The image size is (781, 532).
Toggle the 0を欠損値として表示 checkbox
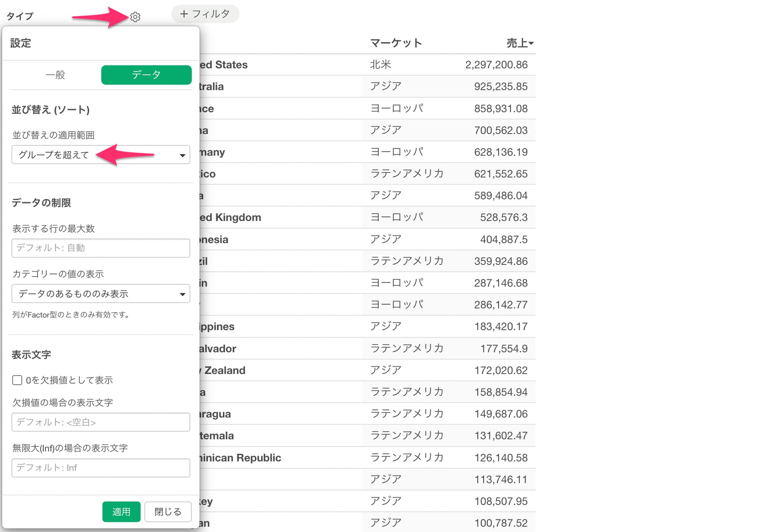click(x=17, y=380)
